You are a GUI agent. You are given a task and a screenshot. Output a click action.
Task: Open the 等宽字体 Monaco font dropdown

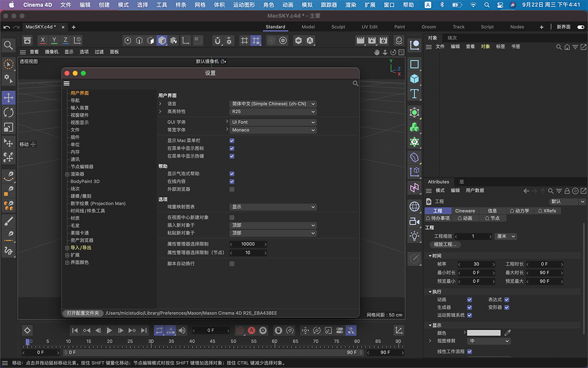coord(273,130)
